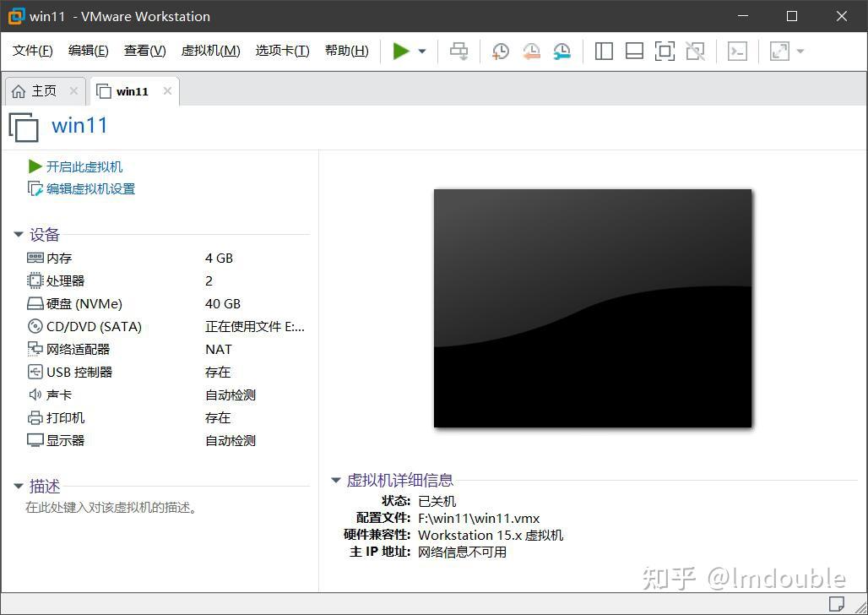The image size is (868, 615).
Task: Open the 虚拟机(M) menu
Action: [x=209, y=50]
